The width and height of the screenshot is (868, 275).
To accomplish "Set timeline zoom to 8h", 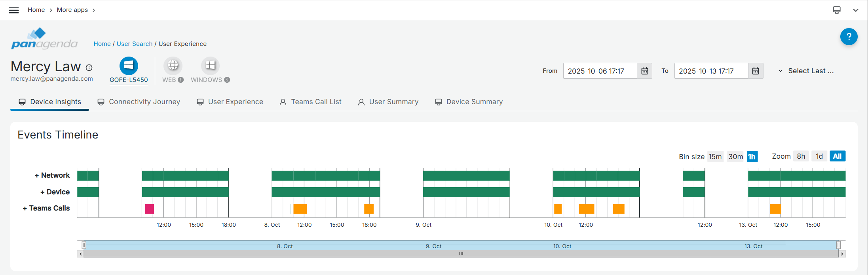I will (801, 156).
